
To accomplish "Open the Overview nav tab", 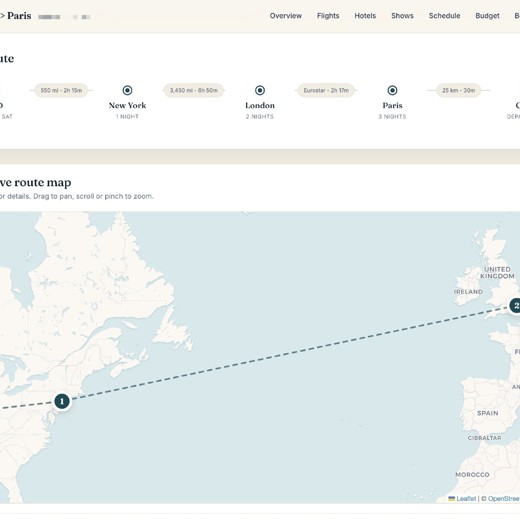I will [x=286, y=16].
